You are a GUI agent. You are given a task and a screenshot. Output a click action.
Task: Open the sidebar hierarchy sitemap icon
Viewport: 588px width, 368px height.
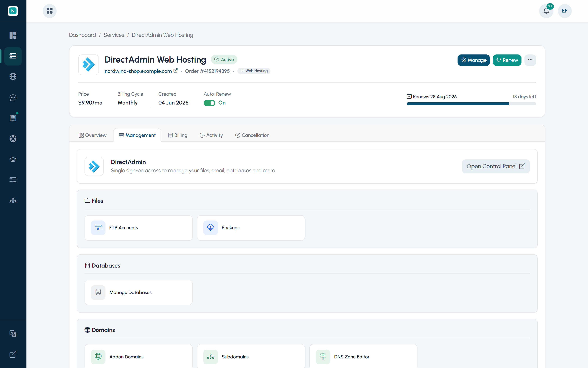pos(13,201)
